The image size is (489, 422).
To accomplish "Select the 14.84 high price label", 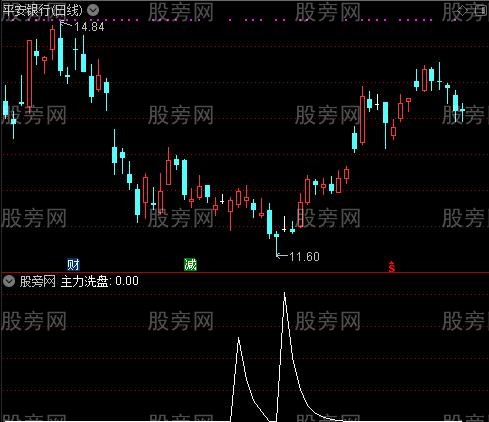I will point(89,27).
